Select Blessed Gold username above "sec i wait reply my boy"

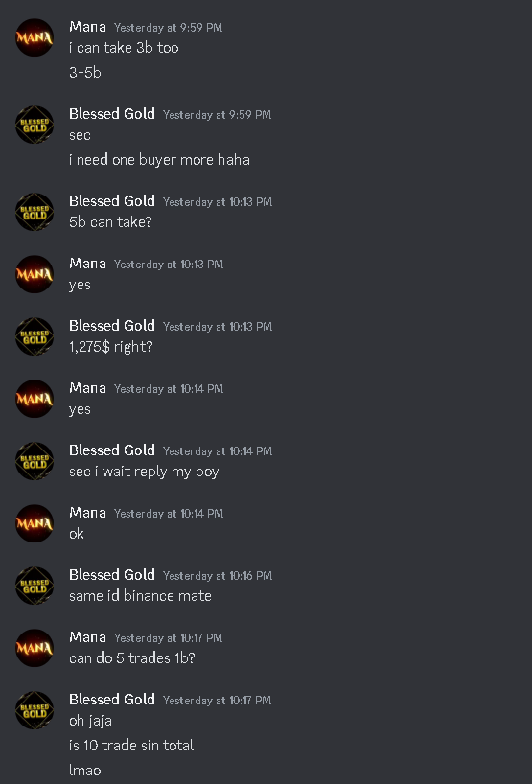click(x=112, y=450)
